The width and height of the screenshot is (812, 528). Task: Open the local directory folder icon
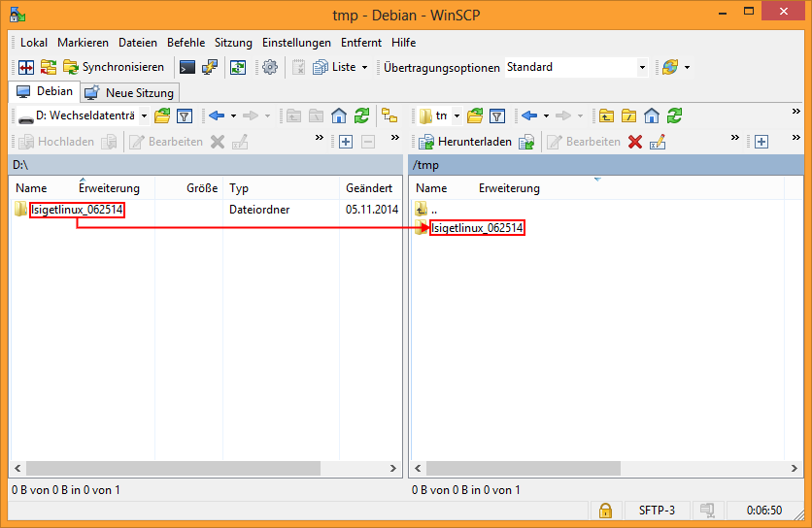(162, 115)
